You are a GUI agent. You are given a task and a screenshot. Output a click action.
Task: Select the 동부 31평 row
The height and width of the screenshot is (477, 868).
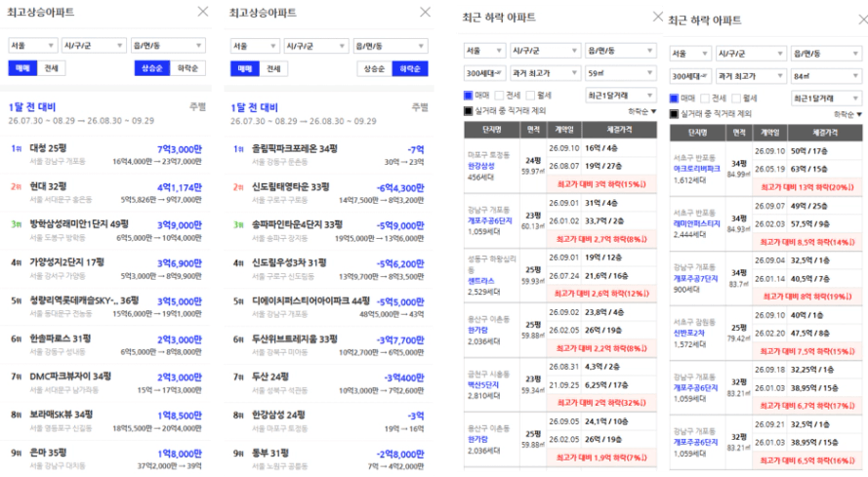click(329, 459)
